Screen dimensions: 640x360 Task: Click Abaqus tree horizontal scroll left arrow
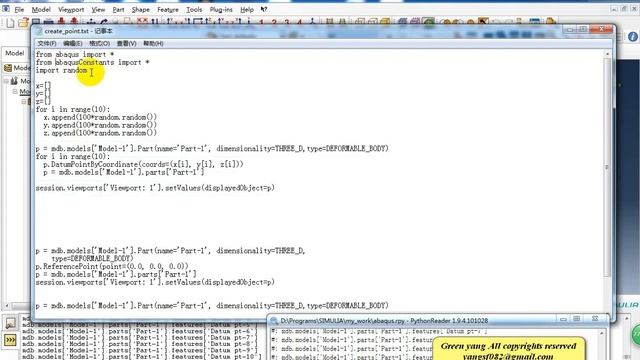(x=6, y=305)
